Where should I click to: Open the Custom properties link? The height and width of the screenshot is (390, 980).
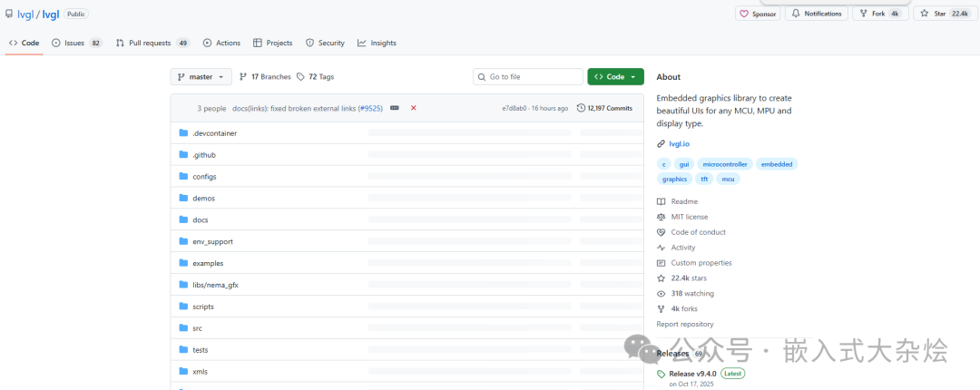[x=701, y=263]
